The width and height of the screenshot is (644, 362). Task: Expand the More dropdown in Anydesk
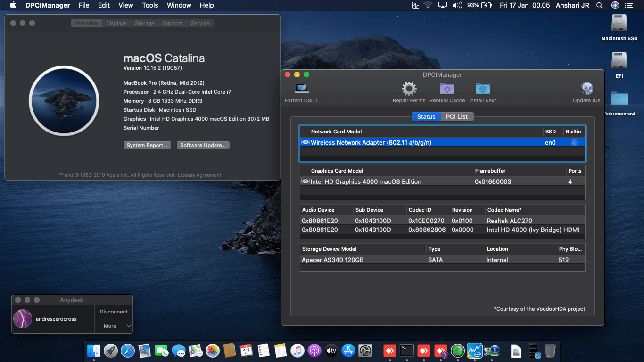click(x=114, y=326)
